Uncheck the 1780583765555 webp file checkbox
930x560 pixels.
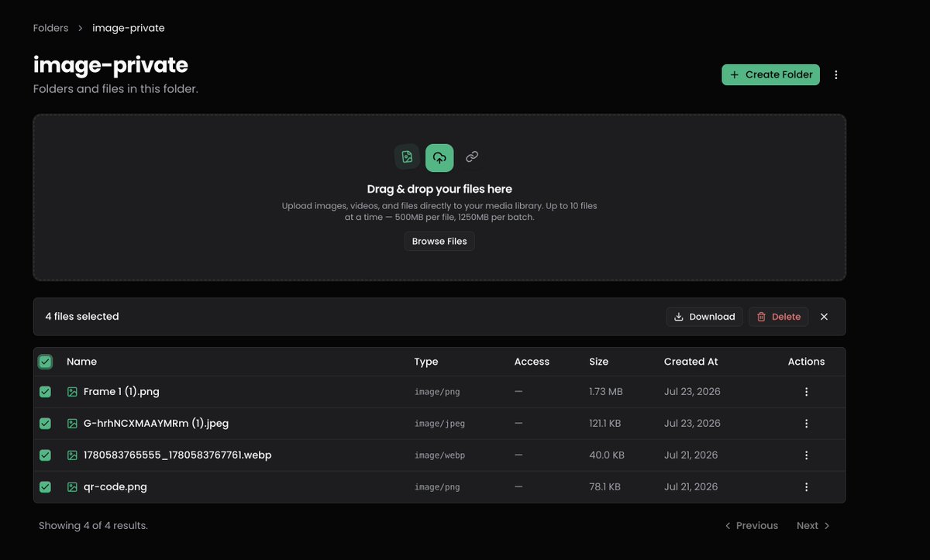coord(45,455)
